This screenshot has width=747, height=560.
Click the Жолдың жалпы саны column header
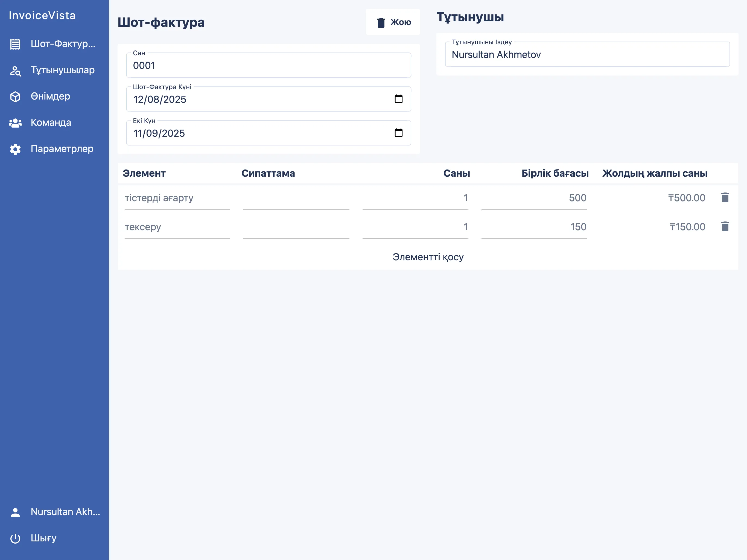pyautogui.click(x=655, y=173)
